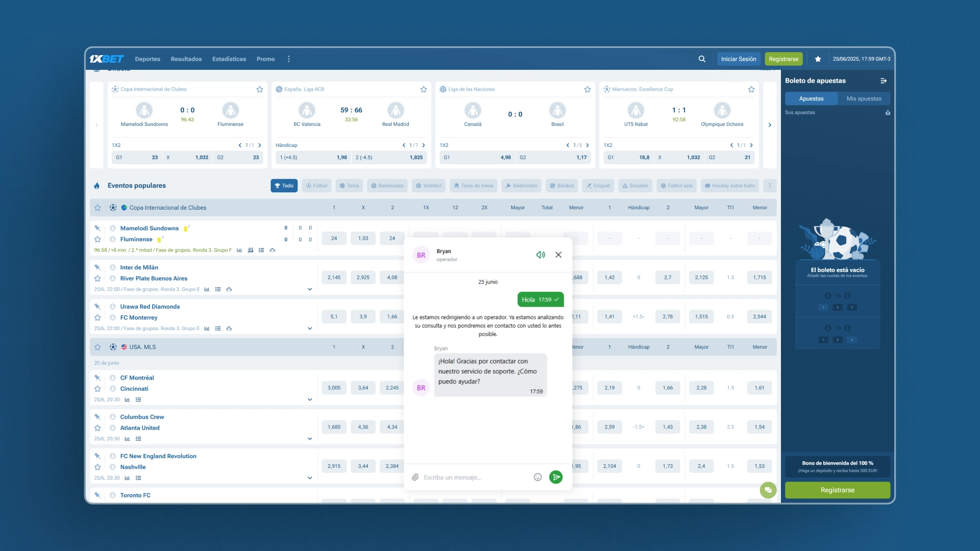
Task: Select odds 2,145 for Inter de Milán win
Action: point(334,278)
